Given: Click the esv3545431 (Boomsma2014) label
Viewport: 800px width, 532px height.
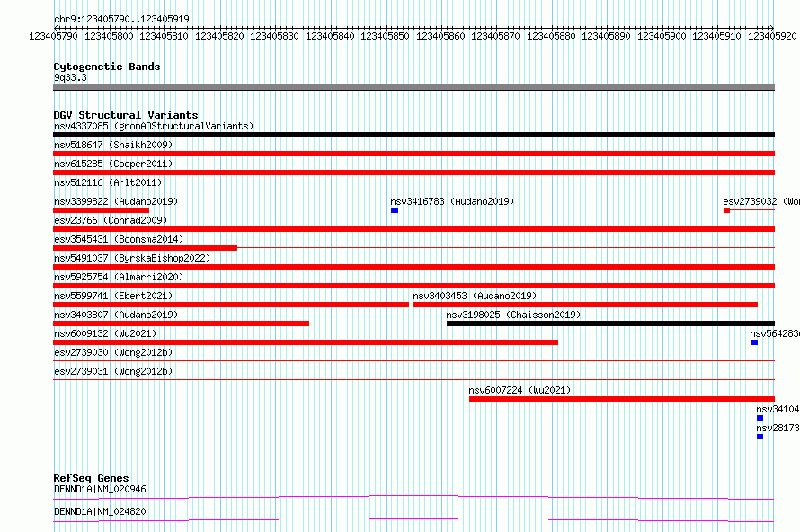Looking at the screenshot, I should [119, 239].
